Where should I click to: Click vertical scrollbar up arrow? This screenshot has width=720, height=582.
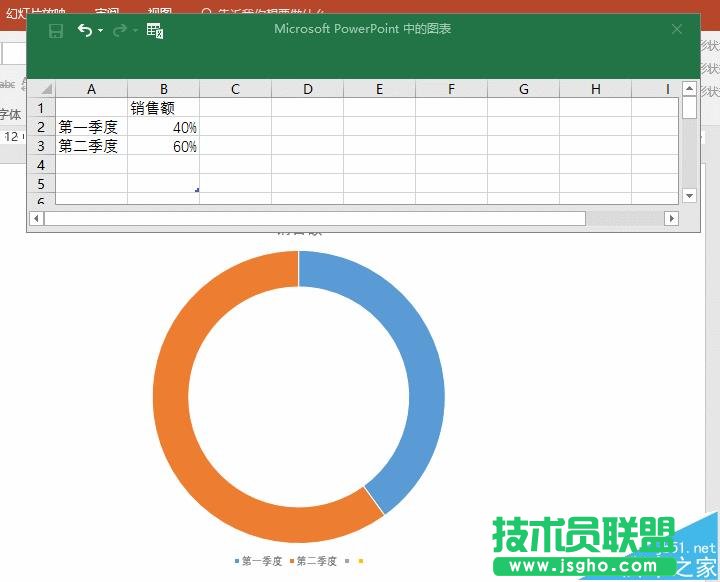tap(689, 88)
